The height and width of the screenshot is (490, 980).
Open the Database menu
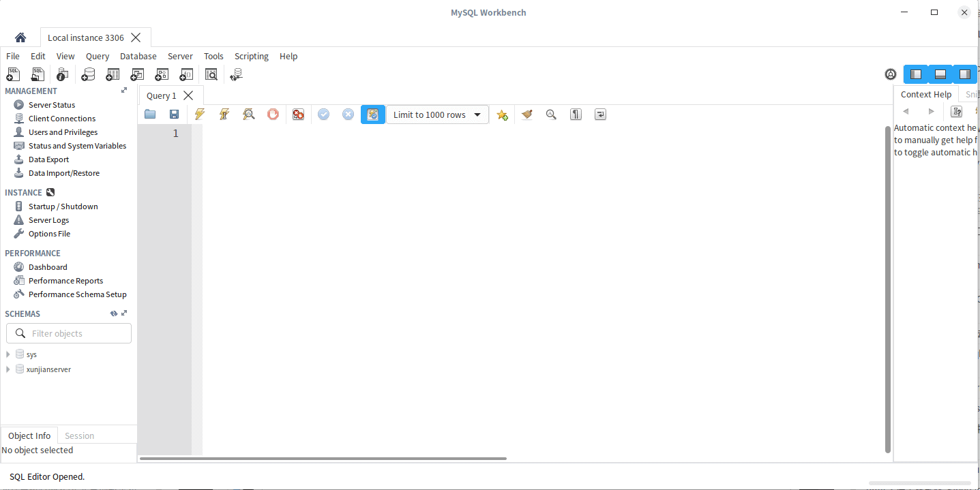pyautogui.click(x=138, y=57)
